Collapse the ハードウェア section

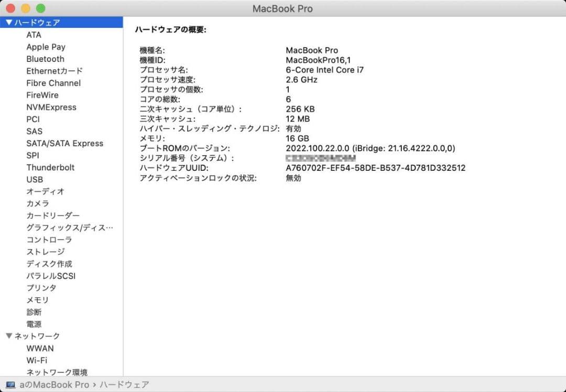8,22
